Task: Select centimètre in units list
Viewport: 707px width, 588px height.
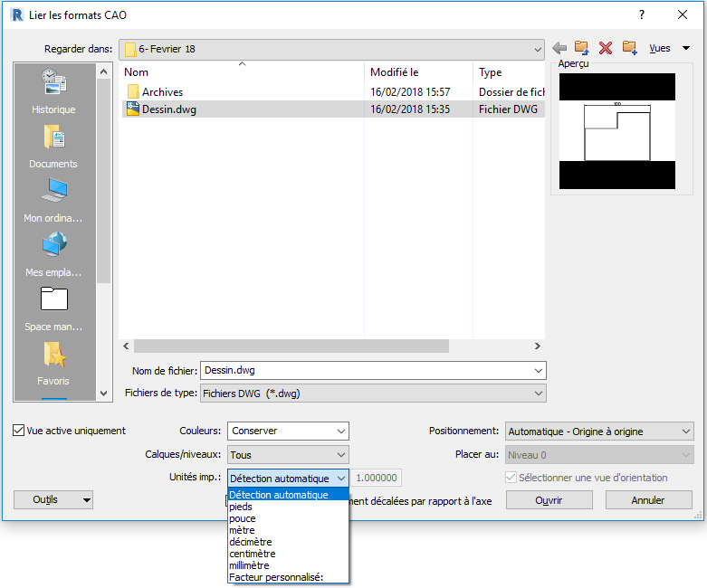Action: pos(288,554)
